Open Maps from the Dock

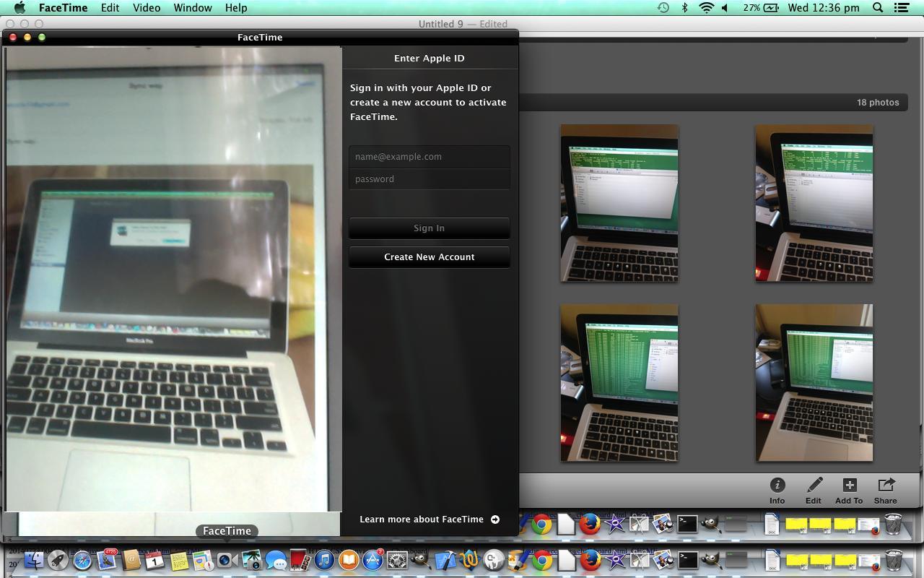[x=204, y=561]
